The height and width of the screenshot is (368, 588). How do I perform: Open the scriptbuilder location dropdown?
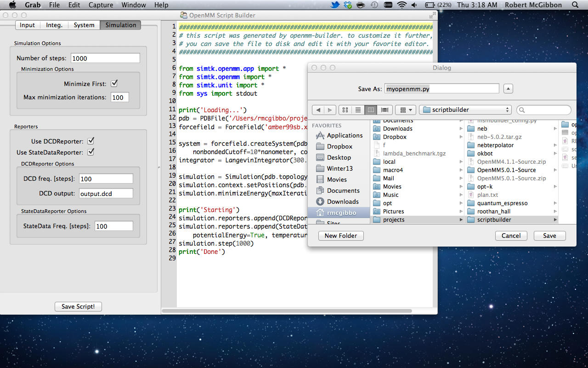coord(465,110)
